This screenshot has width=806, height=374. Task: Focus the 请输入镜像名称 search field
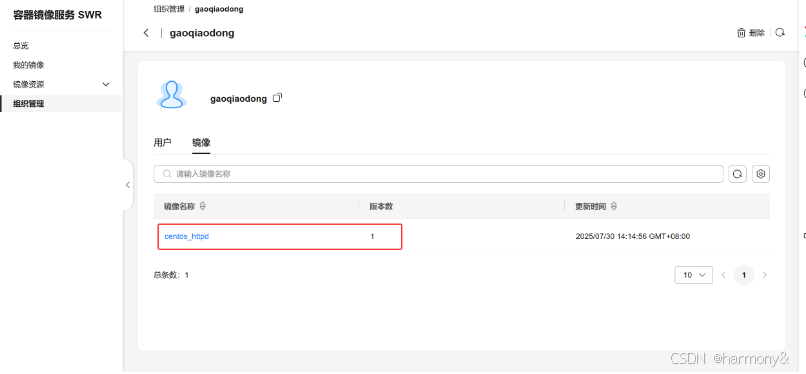438,174
